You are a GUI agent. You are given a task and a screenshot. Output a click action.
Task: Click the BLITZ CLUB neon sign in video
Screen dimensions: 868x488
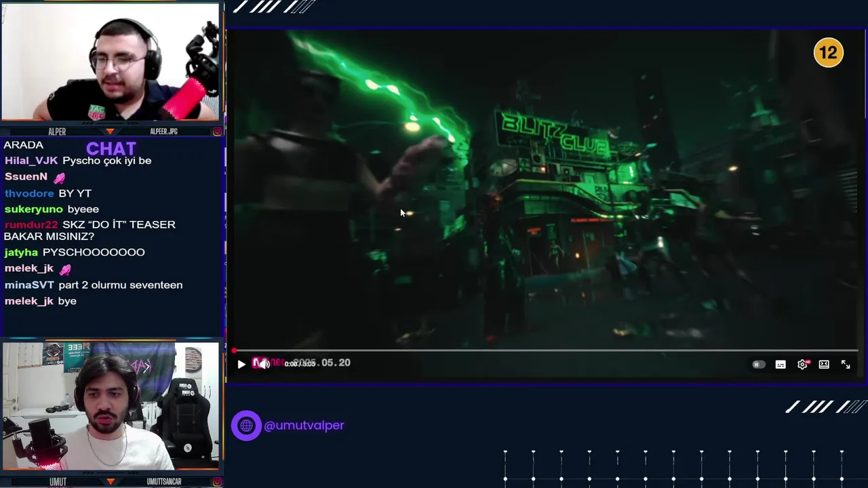[555, 134]
